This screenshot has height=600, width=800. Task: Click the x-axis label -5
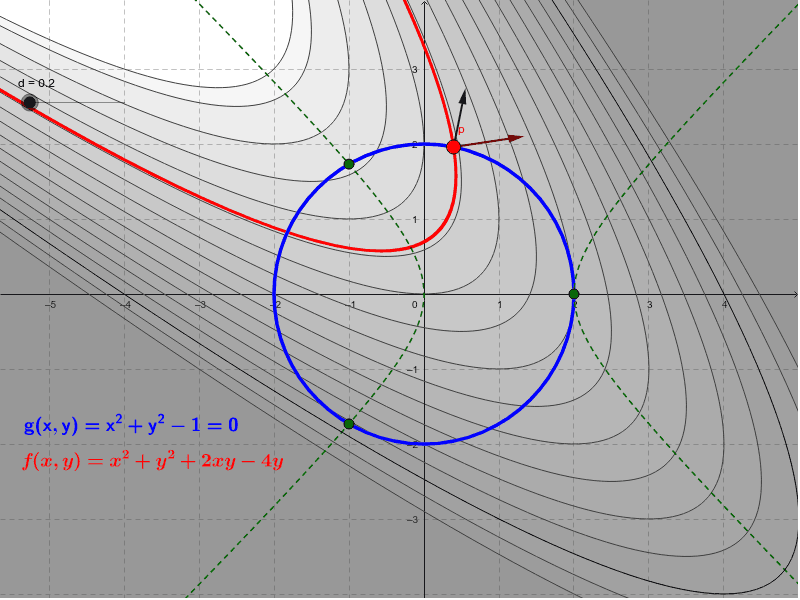click(50, 305)
